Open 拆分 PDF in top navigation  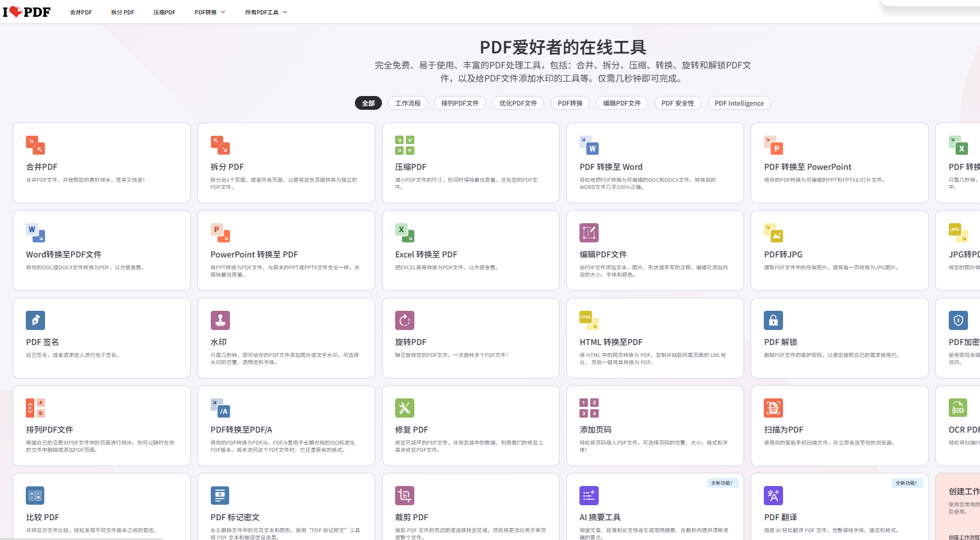(122, 12)
